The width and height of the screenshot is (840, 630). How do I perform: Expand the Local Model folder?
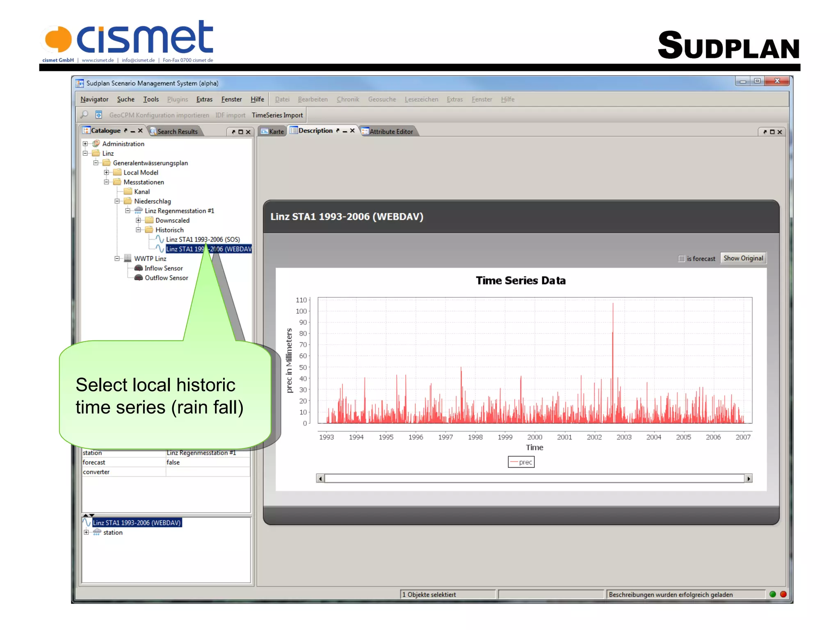pyautogui.click(x=107, y=173)
